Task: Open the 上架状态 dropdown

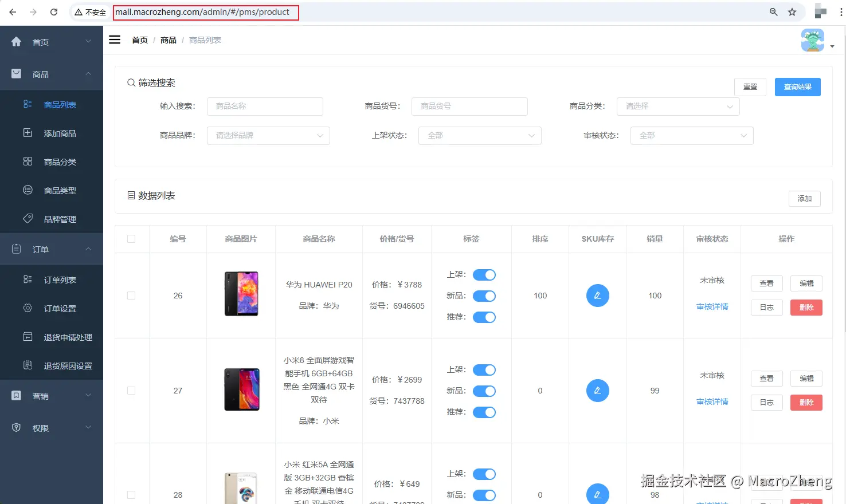Action: (480, 136)
